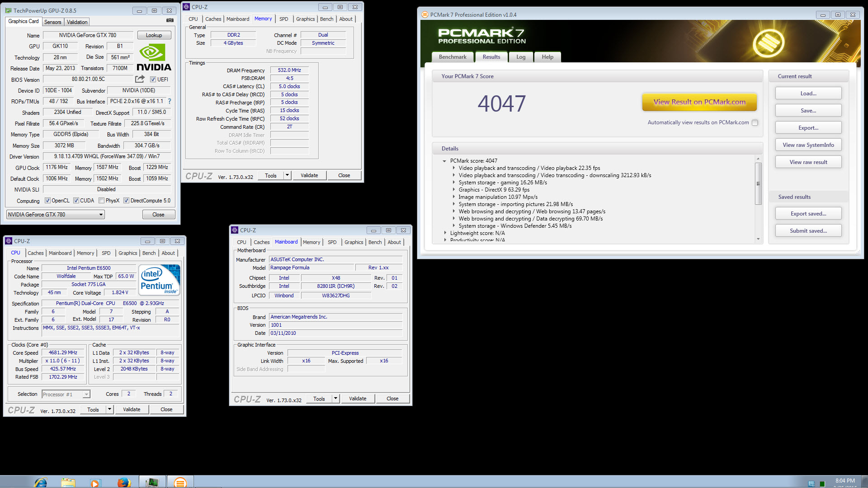This screenshot has height=488, width=868.
Task: Switch to the Sensors tab in GPU-Z
Action: pos(52,22)
